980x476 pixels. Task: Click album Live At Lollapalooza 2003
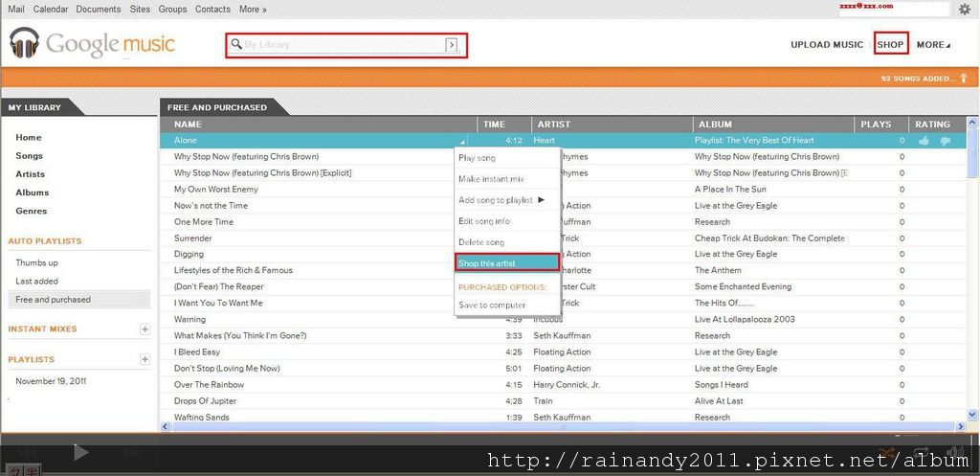[x=745, y=319]
